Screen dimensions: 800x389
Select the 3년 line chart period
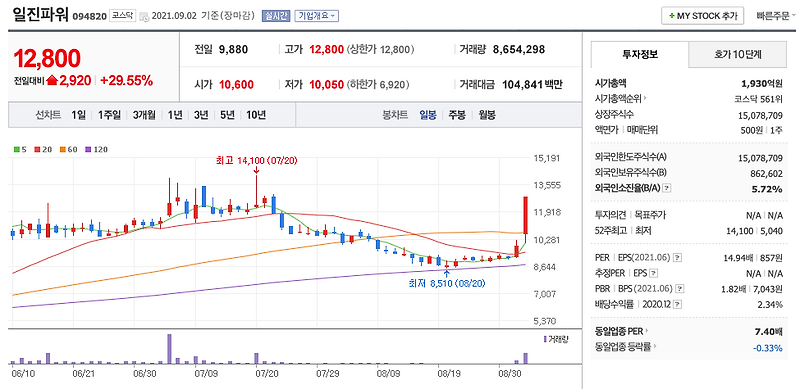tap(201, 115)
